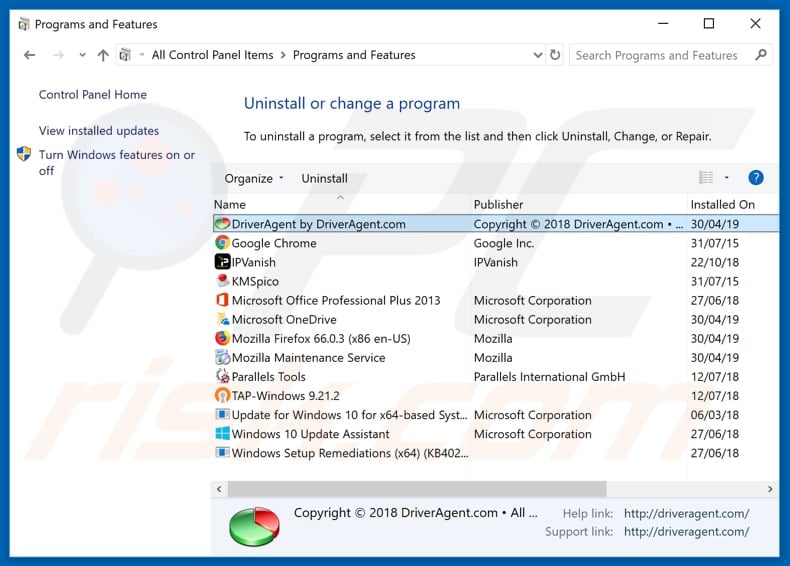Click the Microsoft Office 2013 icon

(x=222, y=300)
